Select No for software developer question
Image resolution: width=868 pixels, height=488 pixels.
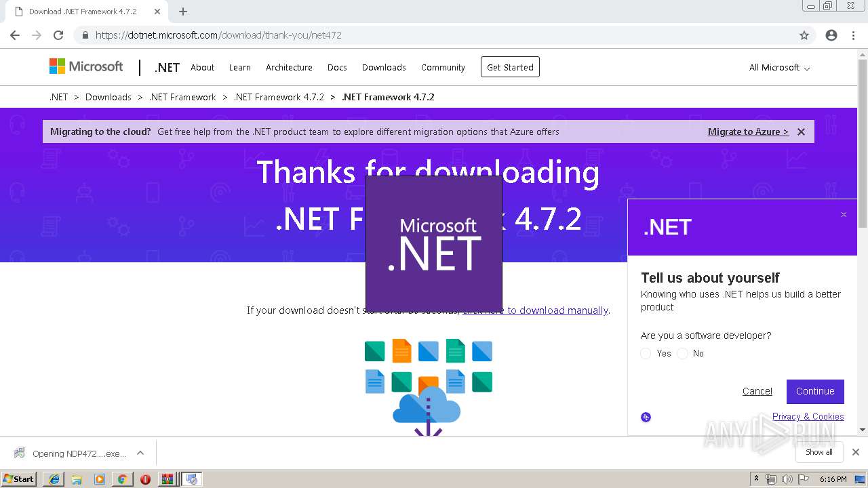pyautogui.click(x=682, y=354)
